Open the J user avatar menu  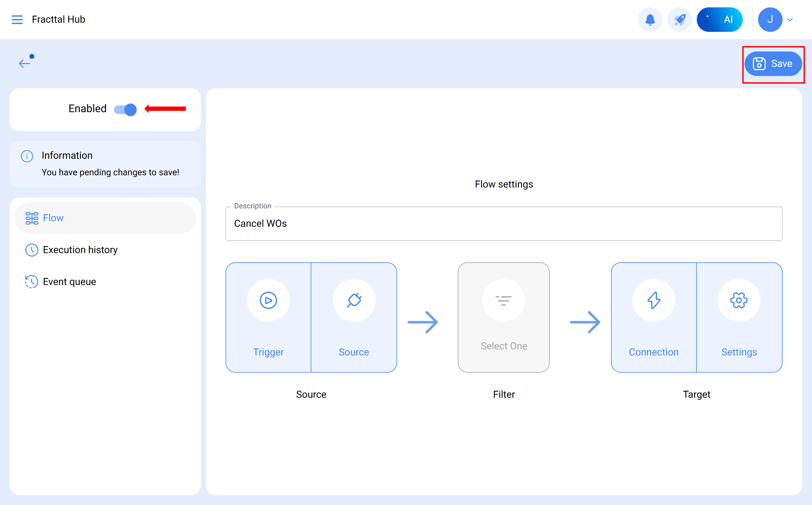pyautogui.click(x=770, y=20)
